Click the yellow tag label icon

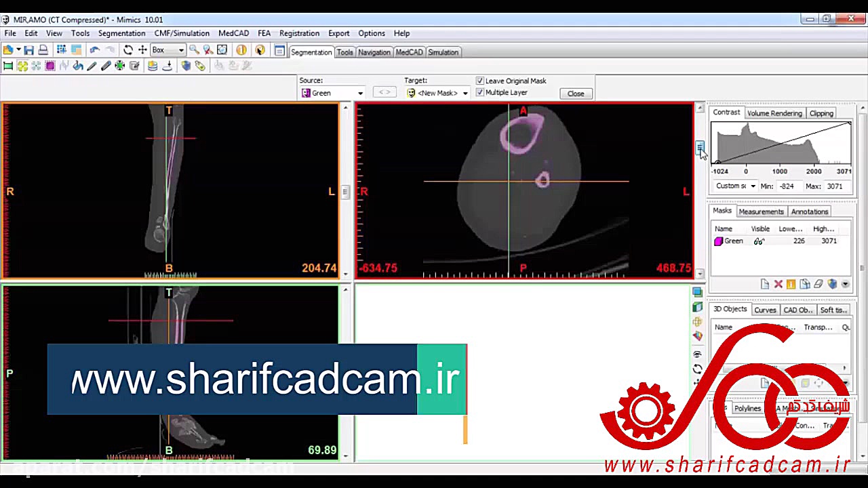tap(200, 66)
